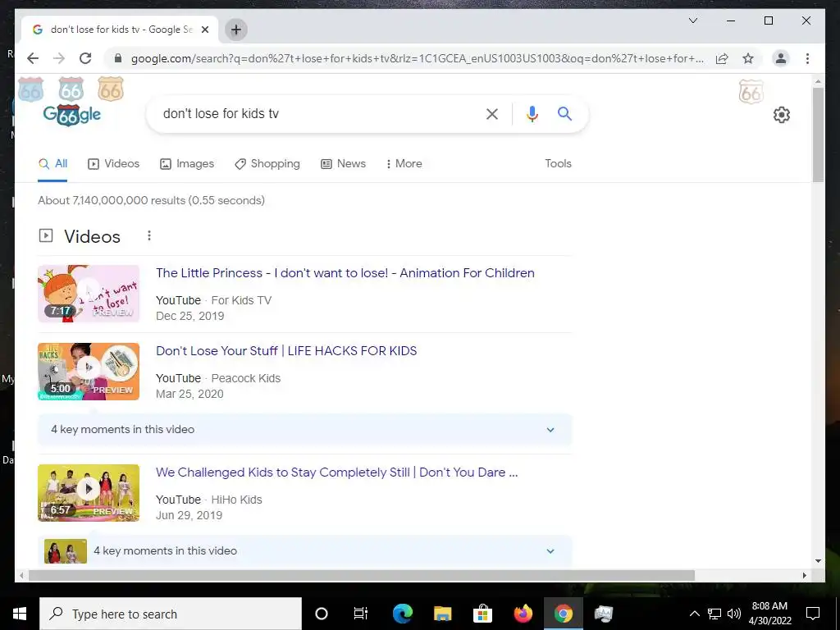
Task: Bookmark this page with star icon
Action: pos(748,58)
